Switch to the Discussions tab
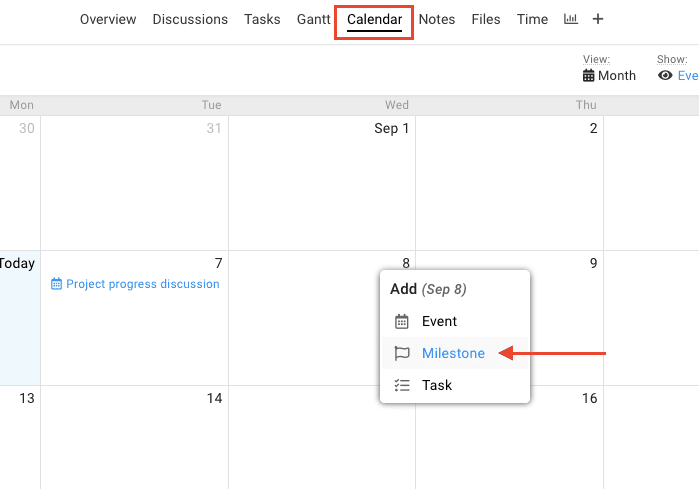This screenshot has height=489, width=699. click(x=190, y=19)
